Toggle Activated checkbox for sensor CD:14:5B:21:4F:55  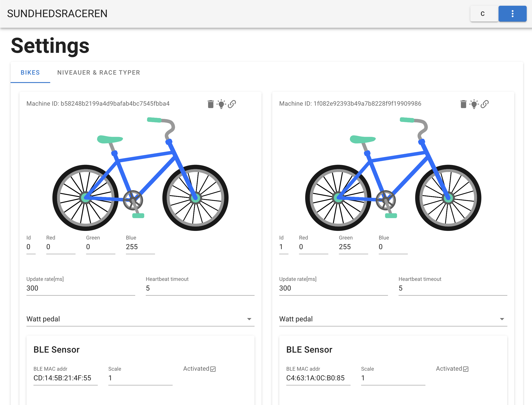[213, 369]
